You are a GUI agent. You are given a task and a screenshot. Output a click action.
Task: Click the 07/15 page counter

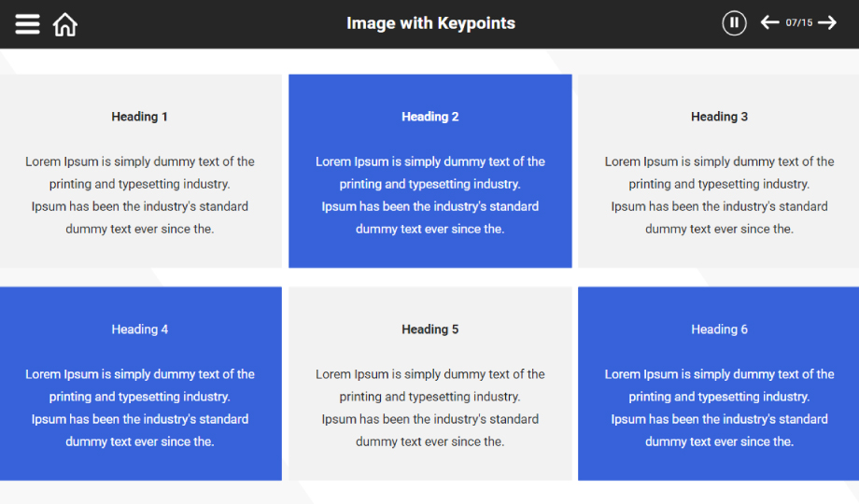pos(798,23)
